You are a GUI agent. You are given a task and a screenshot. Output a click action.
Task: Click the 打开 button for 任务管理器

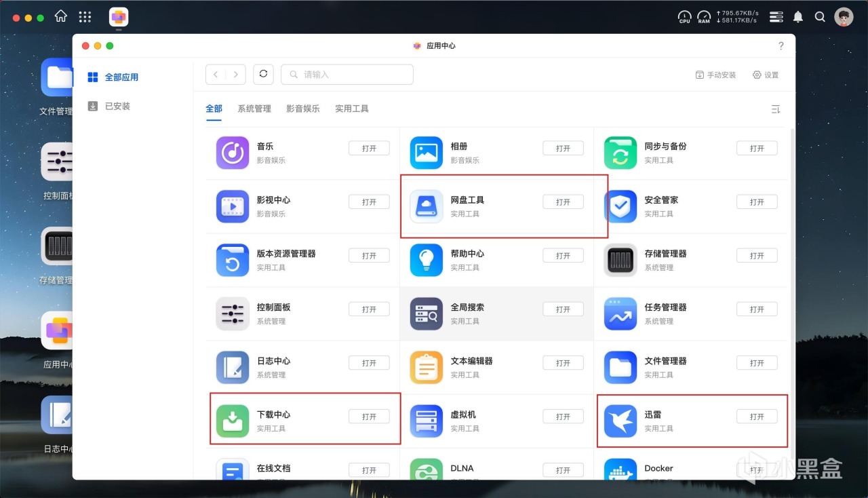click(757, 309)
